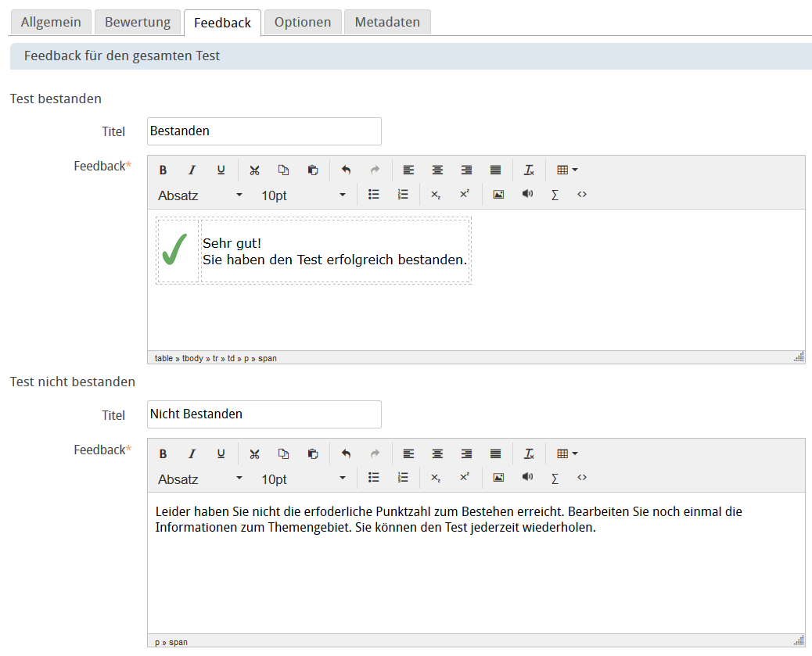This screenshot has width=812, height=656.
Task: Switch to the Bewertung tab
Action: pos(138,22)
